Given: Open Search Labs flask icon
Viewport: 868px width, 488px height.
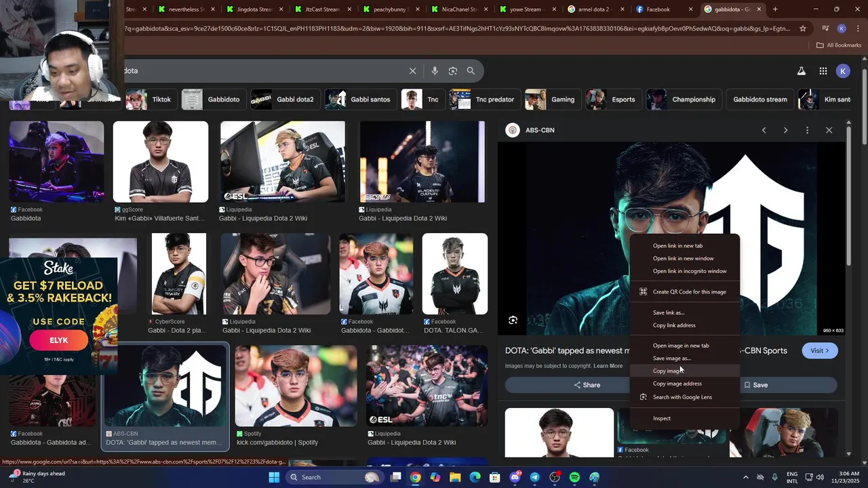Looking at the screenshot, I should click(801, 70).
